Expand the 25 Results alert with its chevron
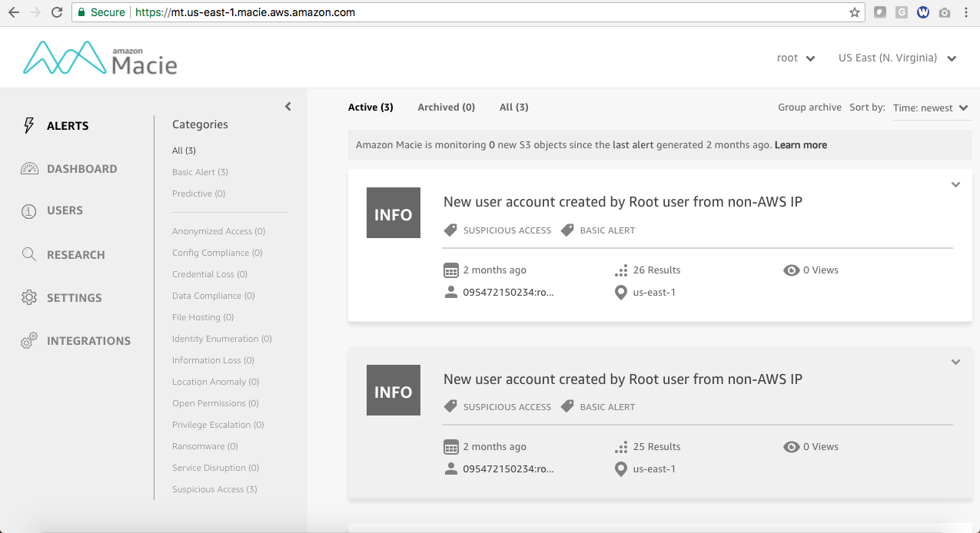 click(955, 363)
